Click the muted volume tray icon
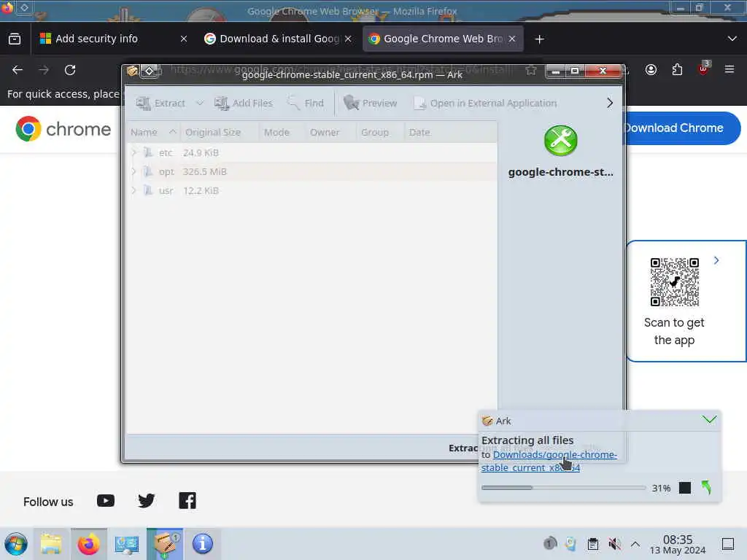Image resolution: width=747 pixels, height=560 pixels. [x=614, y=544]
